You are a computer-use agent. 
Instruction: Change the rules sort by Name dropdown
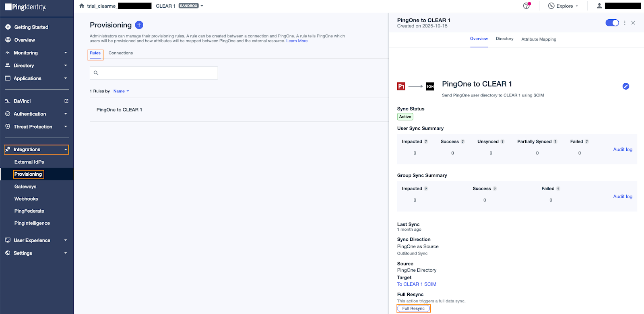point(121,91)
